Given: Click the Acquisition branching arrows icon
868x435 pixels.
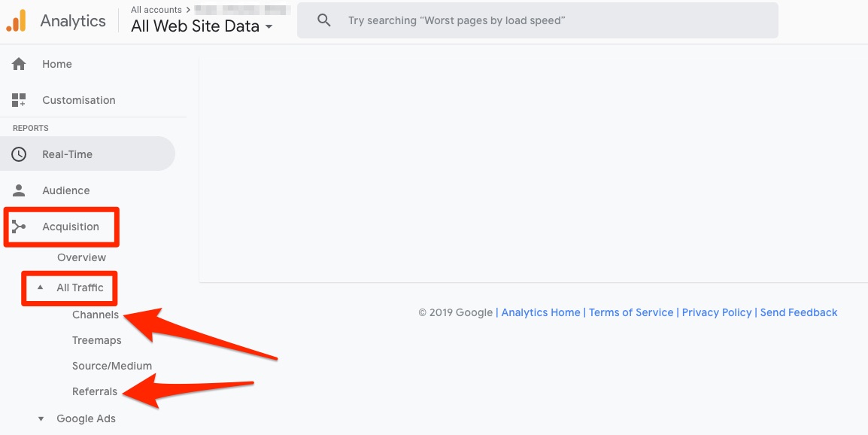Looking at the screenshot, I should [x=19, y=227].
